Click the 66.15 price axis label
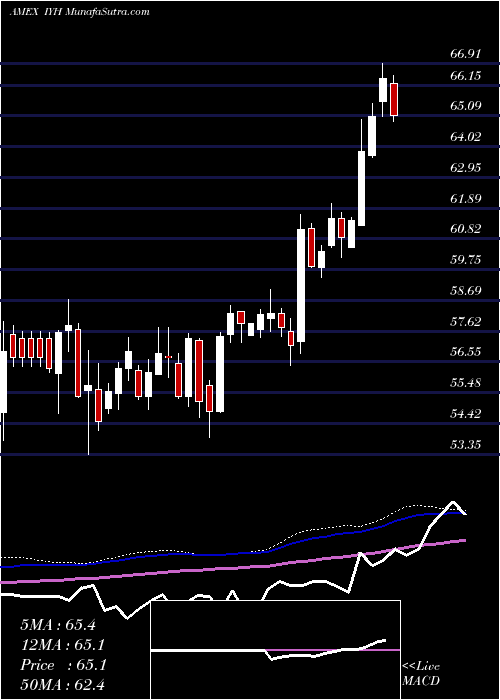500x700 pixels. [466, 76]
